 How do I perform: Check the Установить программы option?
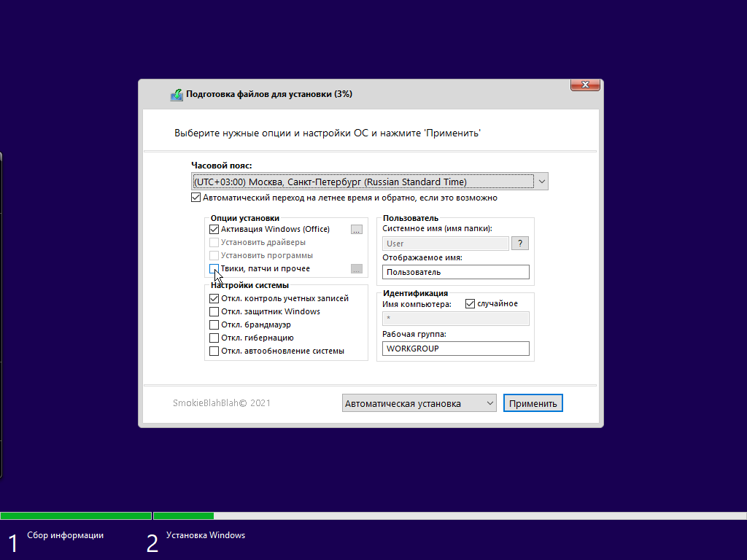[214, 256]
